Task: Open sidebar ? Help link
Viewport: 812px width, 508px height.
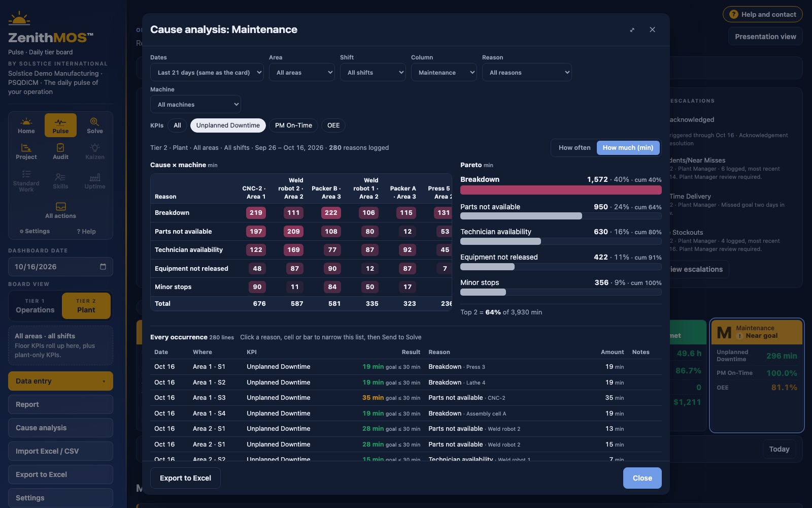Action: pyautogui.click(x=86, y=231)
